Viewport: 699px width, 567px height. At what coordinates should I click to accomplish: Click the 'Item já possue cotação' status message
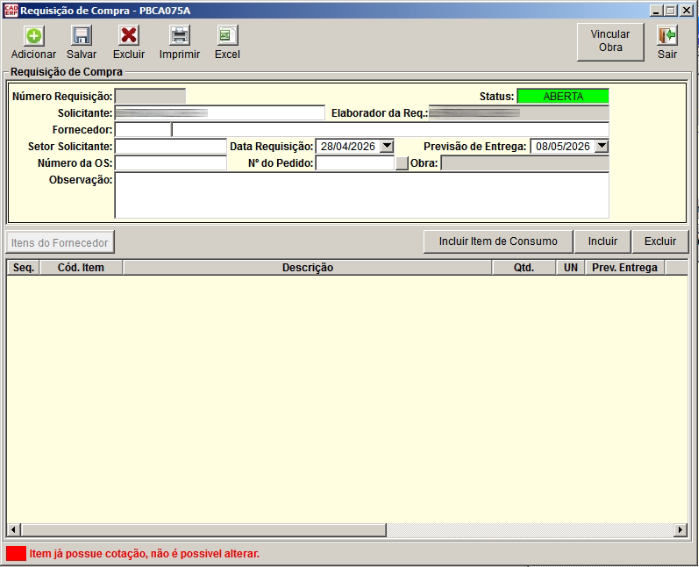[144, 554]
